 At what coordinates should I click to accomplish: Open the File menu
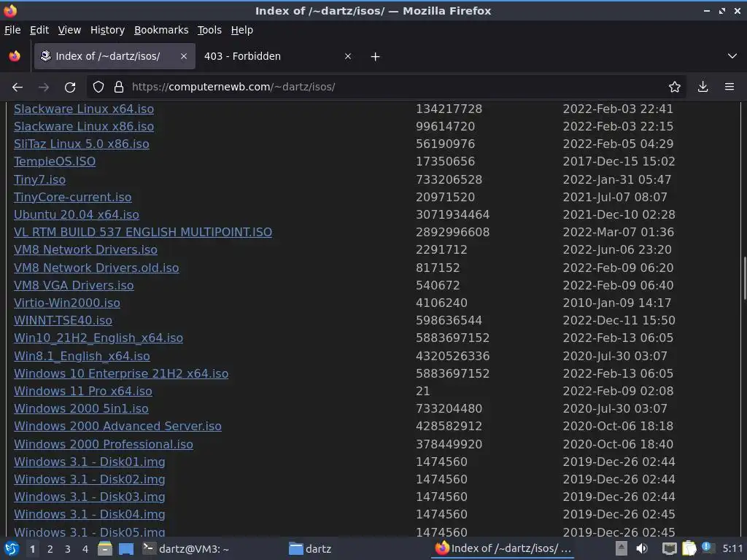click(12, 30)
